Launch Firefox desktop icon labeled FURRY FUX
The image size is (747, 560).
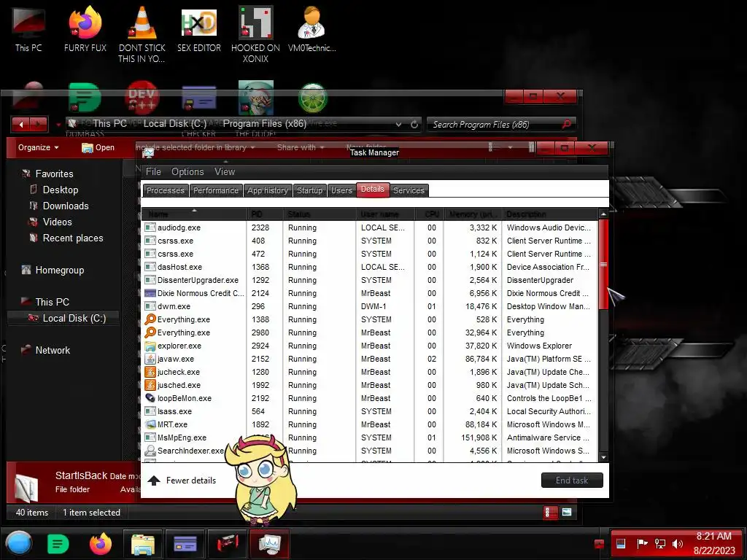[85, 29]
